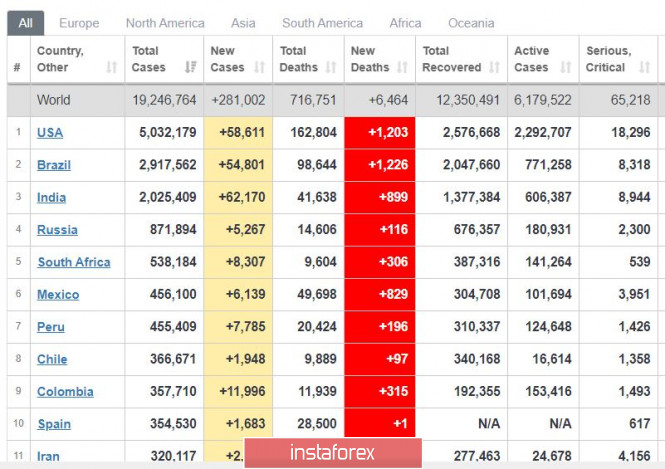
Task: Switch to the Europe tab
Action: [x=79, y=23]
